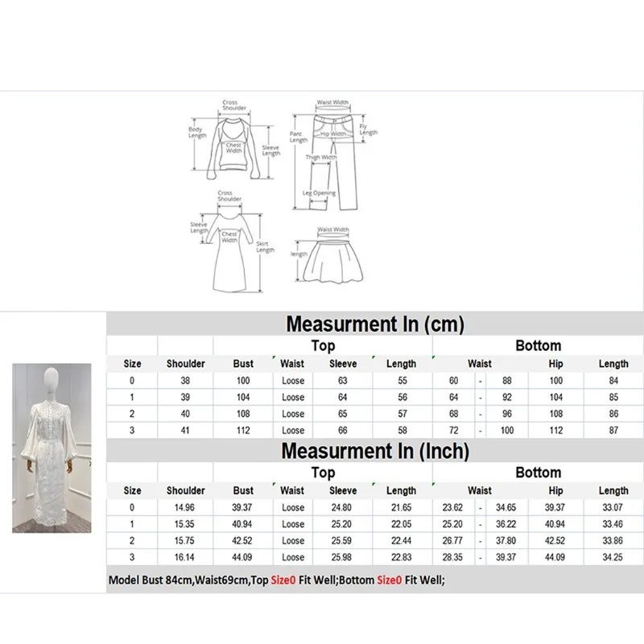644x644 pixels.
Task: Click the 'Body Length' label on sweater diagram
Action: tap(197, 132)
